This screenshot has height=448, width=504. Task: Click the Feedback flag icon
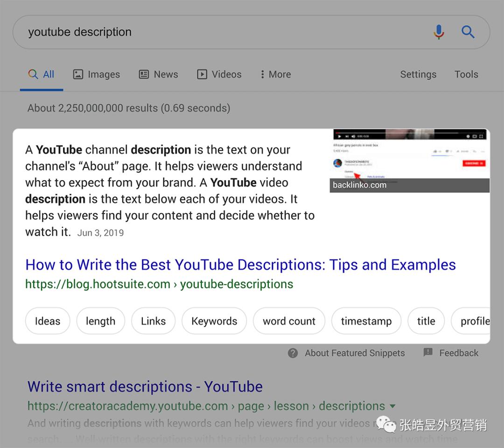coord(427,353)
